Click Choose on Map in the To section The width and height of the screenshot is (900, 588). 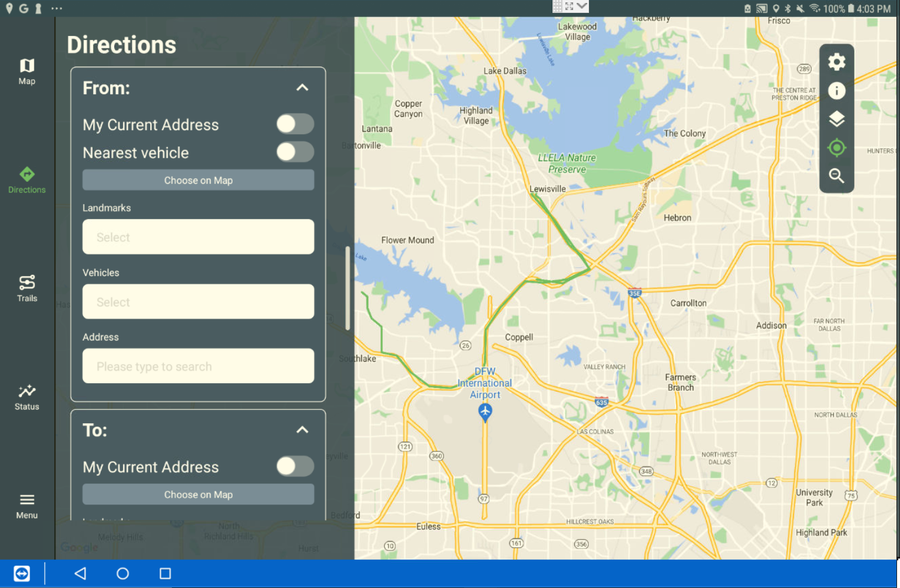[198, 494]
